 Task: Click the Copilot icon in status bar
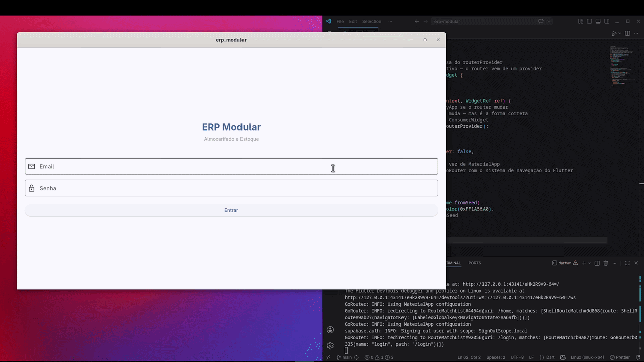coord(563,357)
